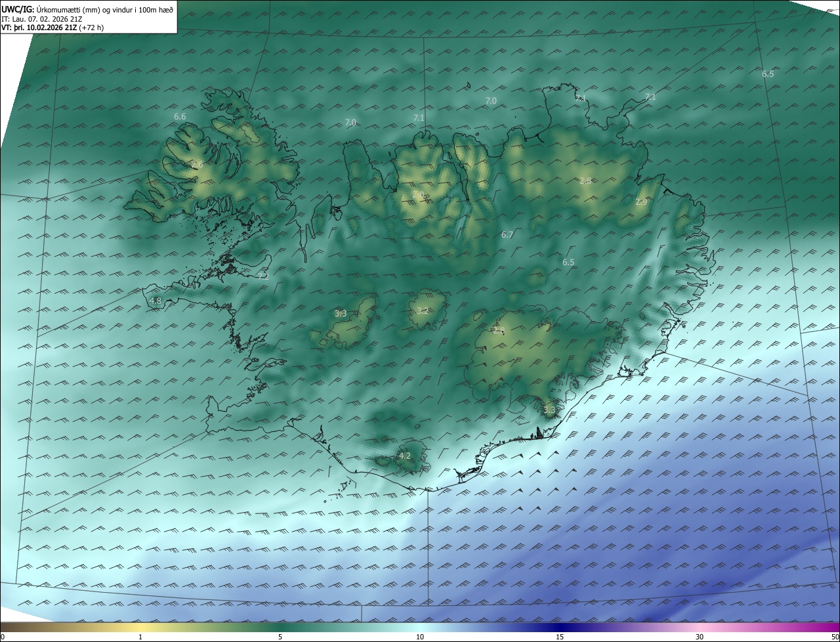Click the valid time line "VT: þri. 10.02.2026 21Z (+72 h)"
Viewport: 840px width, 642px height.
click(x=52, y=28)
